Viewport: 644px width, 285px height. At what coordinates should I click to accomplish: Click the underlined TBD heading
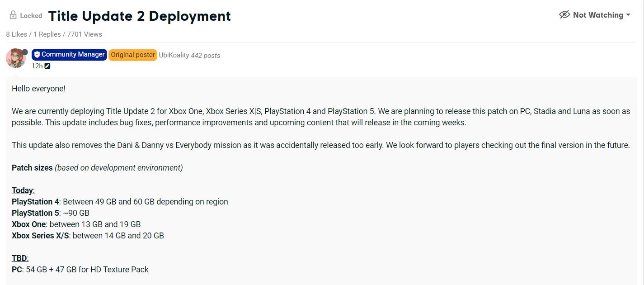click(20, 258)
